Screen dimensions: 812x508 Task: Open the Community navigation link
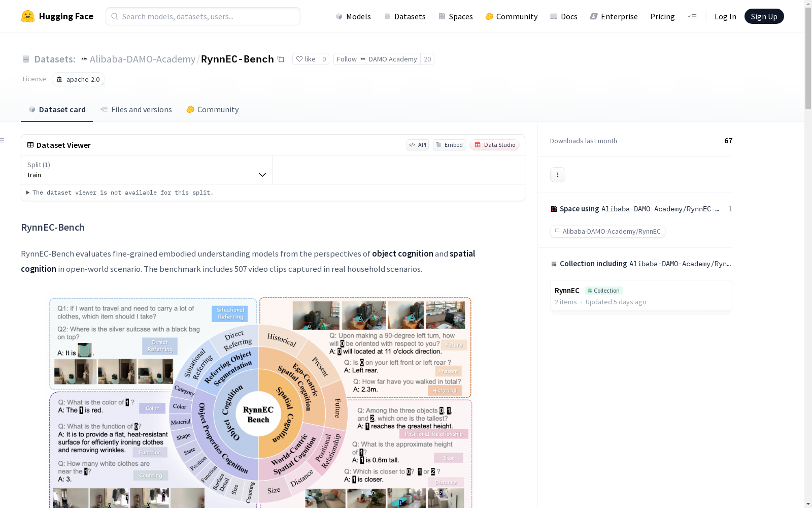pos(512,16)
